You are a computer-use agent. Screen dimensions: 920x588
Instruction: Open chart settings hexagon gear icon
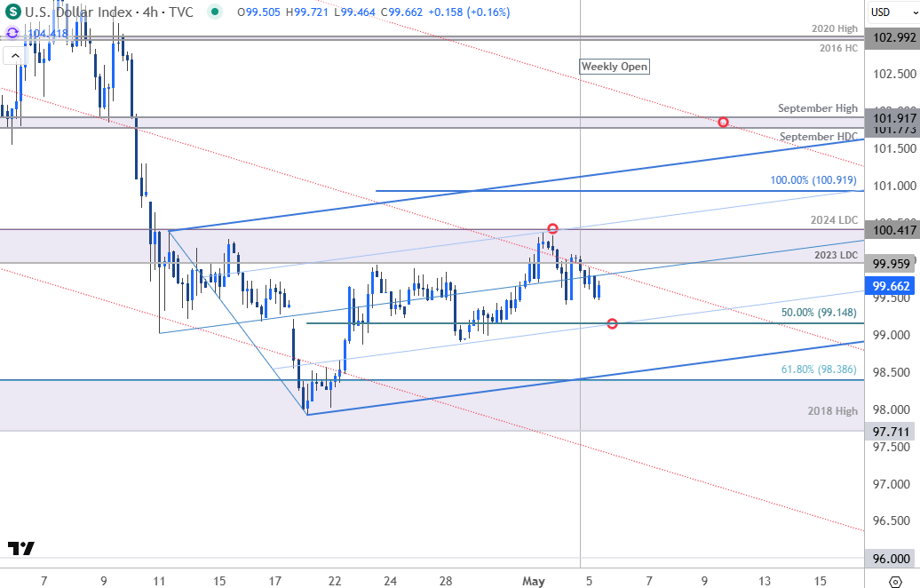(x=895, y=582)
